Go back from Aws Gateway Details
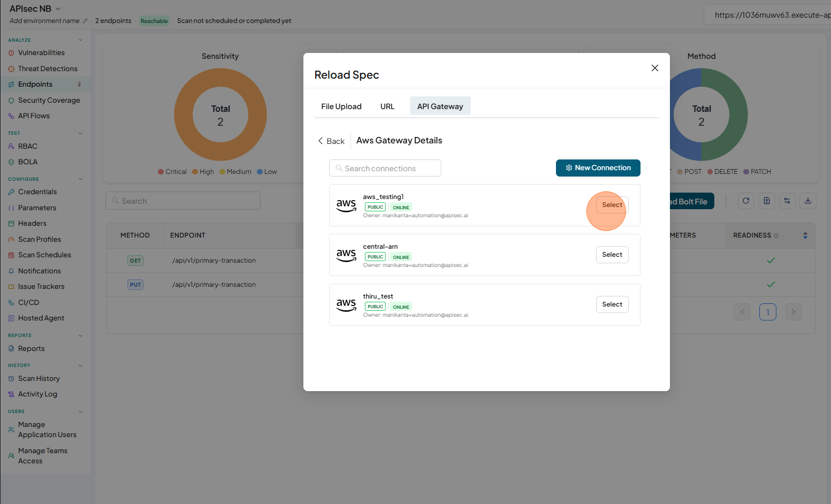 coord(331,141)
